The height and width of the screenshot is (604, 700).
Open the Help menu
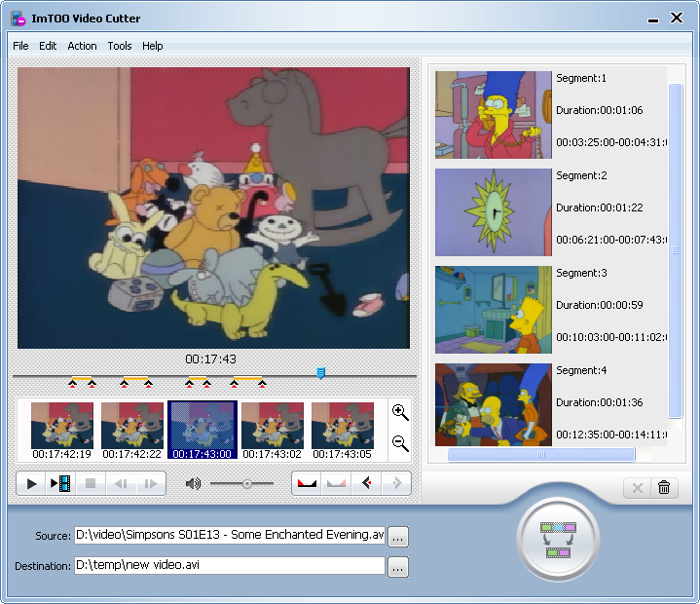(x=153, y=46)
